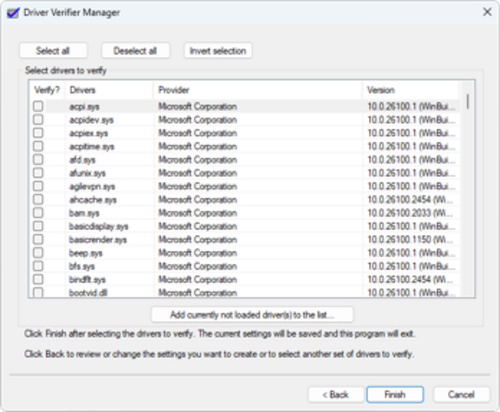Enable verification for afd.sys

(38, 160)
